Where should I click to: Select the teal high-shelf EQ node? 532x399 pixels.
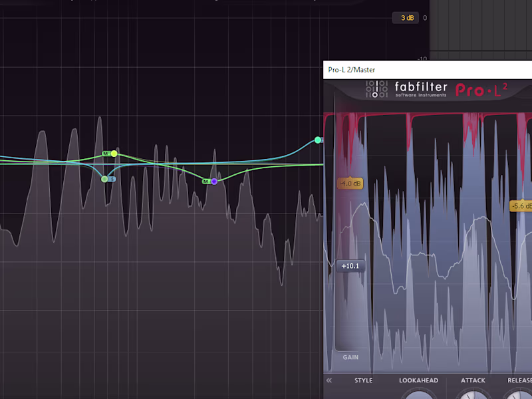318,140
